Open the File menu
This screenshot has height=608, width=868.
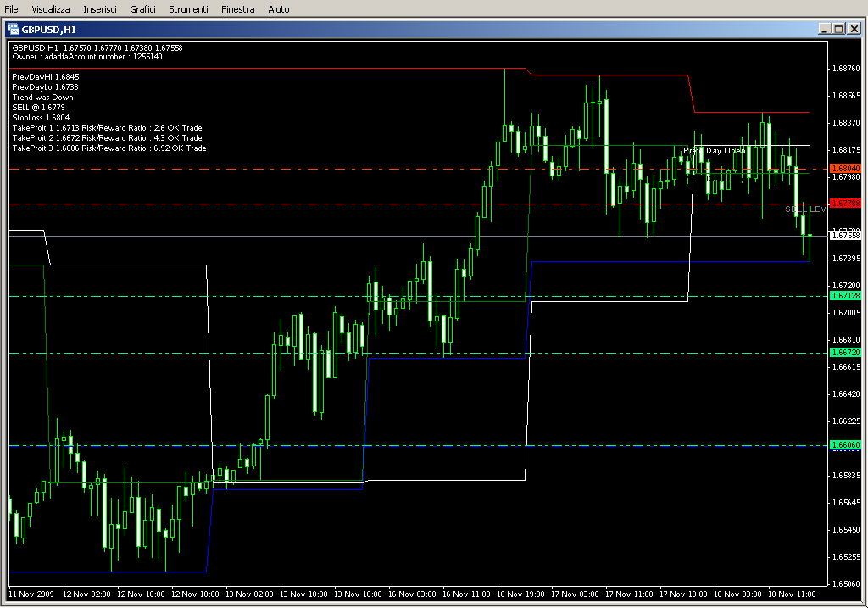coord(11,9)
